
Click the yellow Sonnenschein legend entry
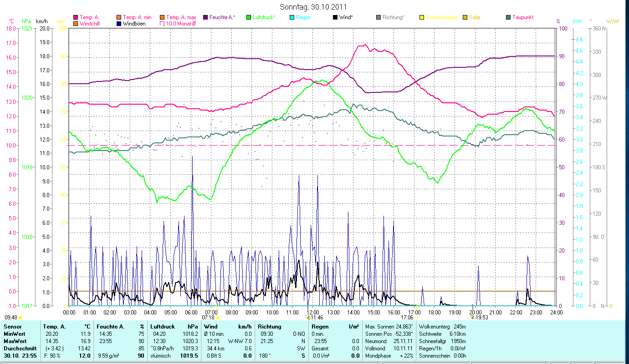(x=438, y=17)
